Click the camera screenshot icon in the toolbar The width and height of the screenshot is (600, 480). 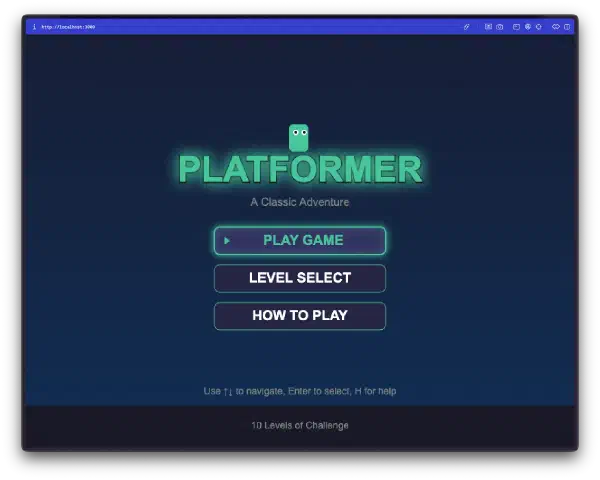[500, 27]
